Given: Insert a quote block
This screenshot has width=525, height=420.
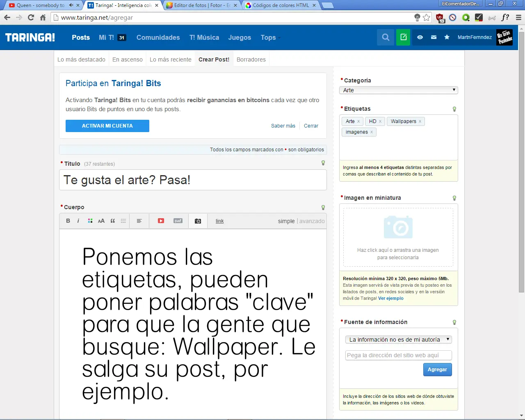Looking at the screenshot, I should [112, 221].
